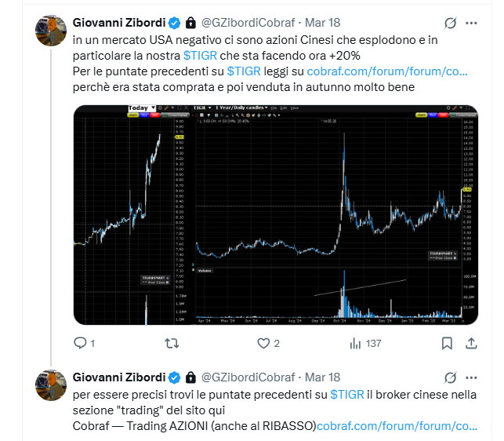
Task: Share the first tweet via share icon
Action: click(471, 344)
